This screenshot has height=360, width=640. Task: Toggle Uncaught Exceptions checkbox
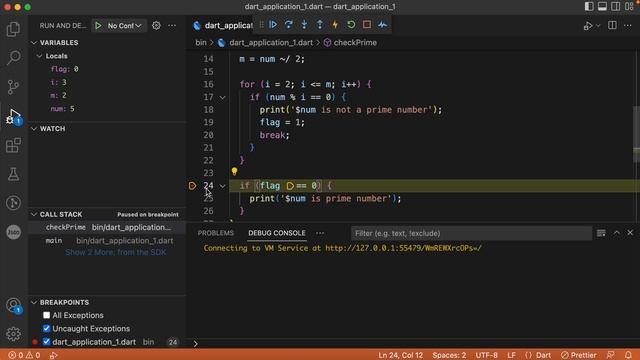(x=47, y=329)
